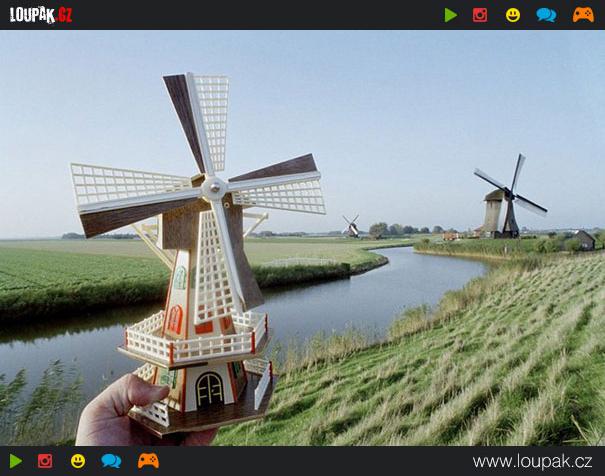Click the small house beside the right windmill
Image resolution: width=605 pixels, height=476 pixels.
(584, 240)
